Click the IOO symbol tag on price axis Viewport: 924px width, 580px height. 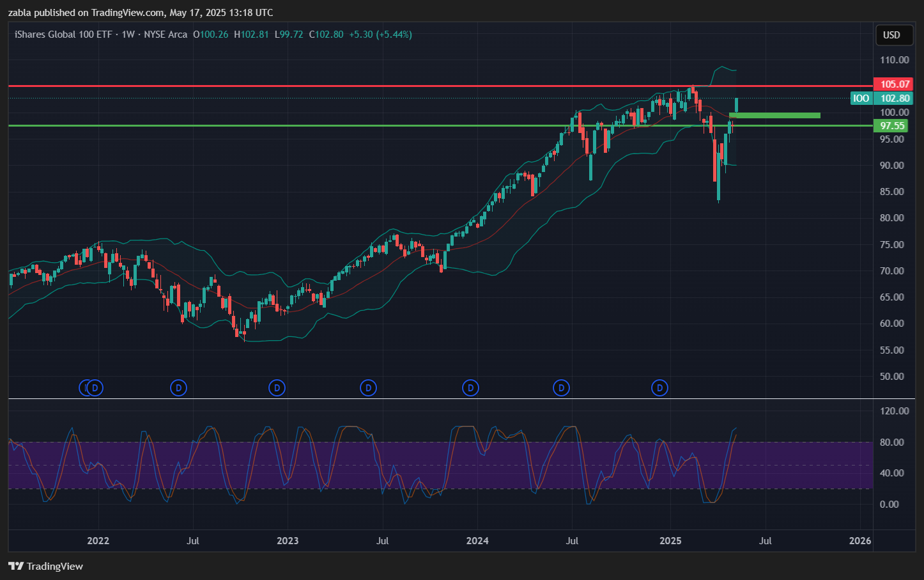(861, 98)
